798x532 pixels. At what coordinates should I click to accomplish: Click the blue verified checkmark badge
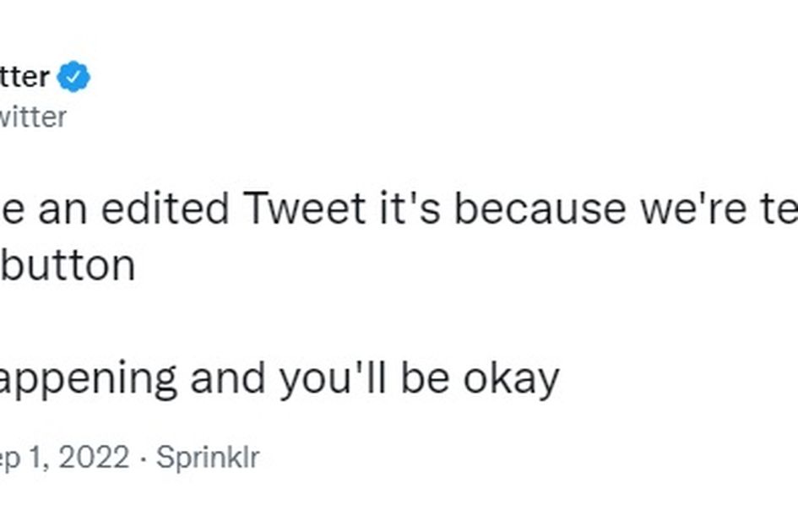73,76
